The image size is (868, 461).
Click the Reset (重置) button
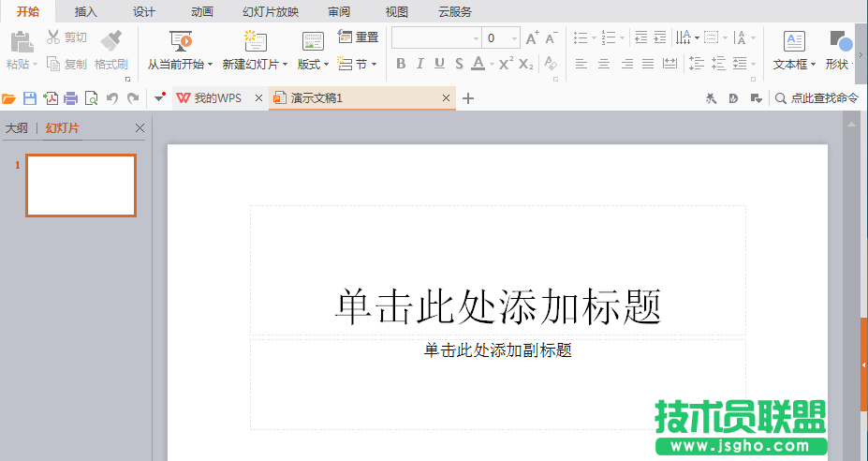358,37
